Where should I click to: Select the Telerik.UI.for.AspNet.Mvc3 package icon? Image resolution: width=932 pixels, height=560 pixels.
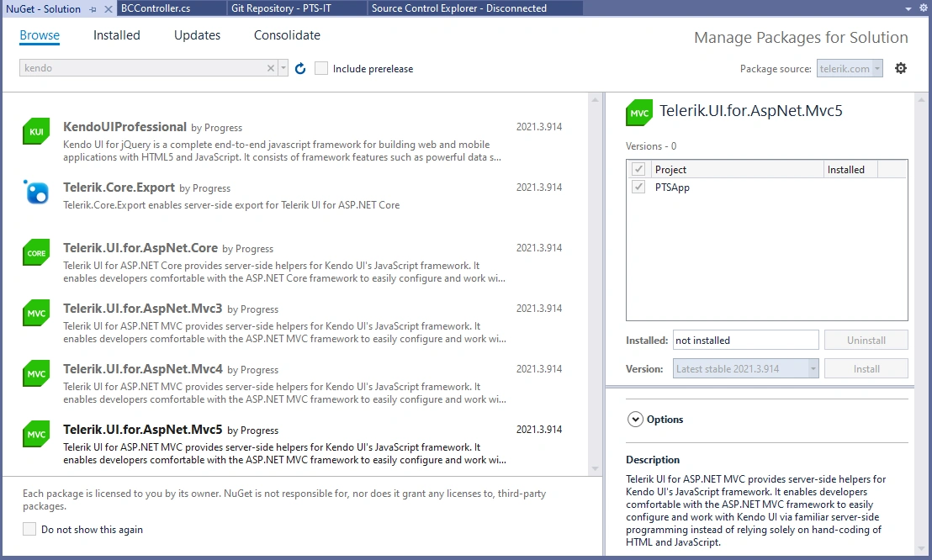(36, 314)
